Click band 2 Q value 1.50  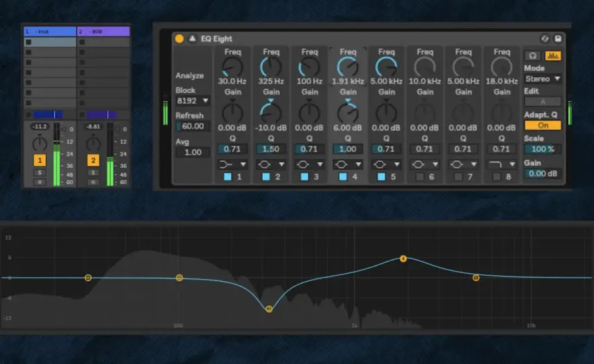pyautogui.click(x=271, y=149)
